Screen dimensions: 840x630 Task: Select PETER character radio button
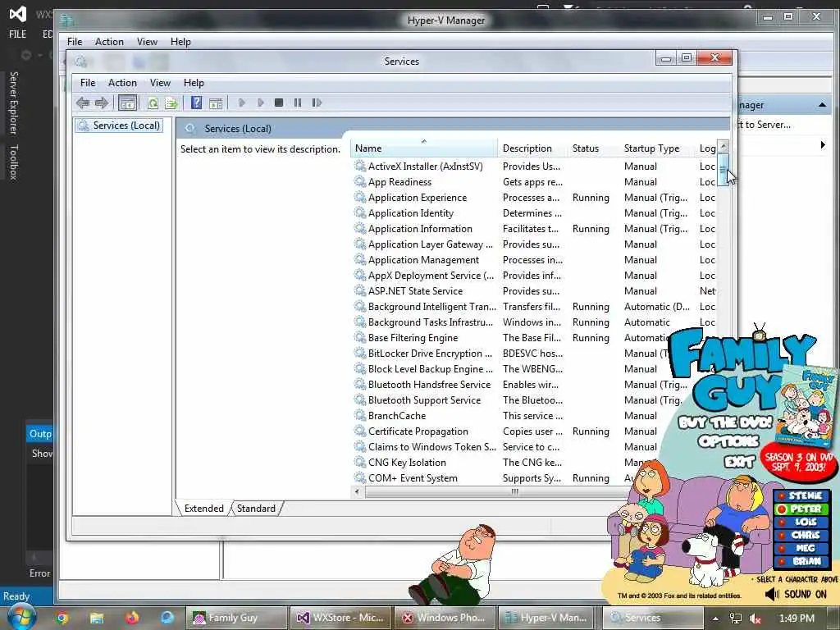(782, 509)
